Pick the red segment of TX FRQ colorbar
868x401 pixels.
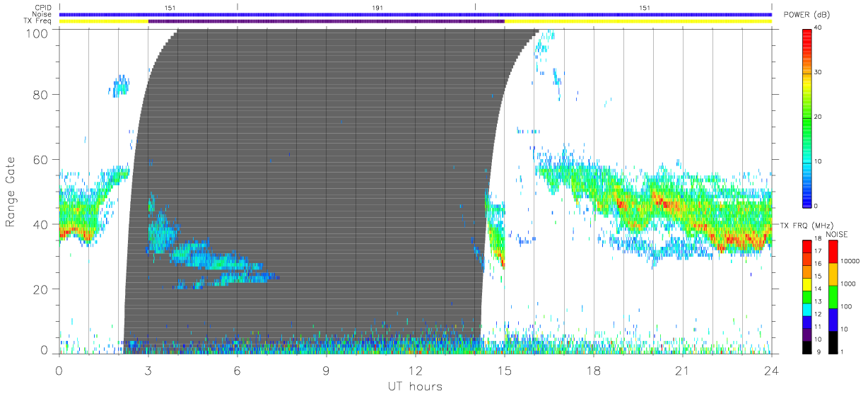[807, 246]
